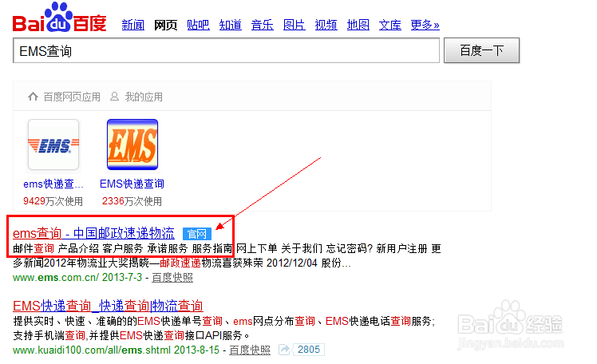Image resolution: width=597 pixels, height=364 pixels.
Task: Expand the 更多» link
Action: pos(425,25)
